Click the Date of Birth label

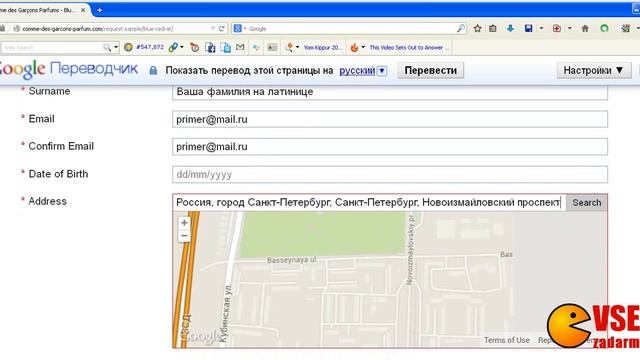[58, 174]
